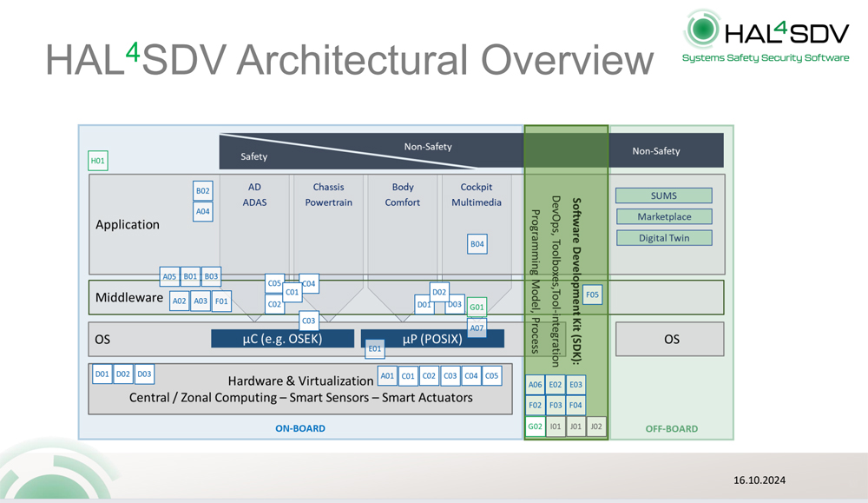Click the Application layer label

pos(128,224)
